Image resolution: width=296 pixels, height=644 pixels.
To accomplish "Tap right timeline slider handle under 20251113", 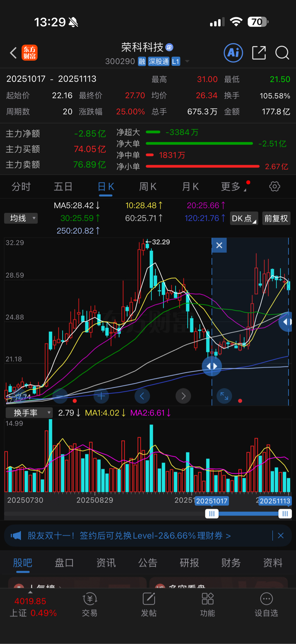I will (x=285, y=514).
